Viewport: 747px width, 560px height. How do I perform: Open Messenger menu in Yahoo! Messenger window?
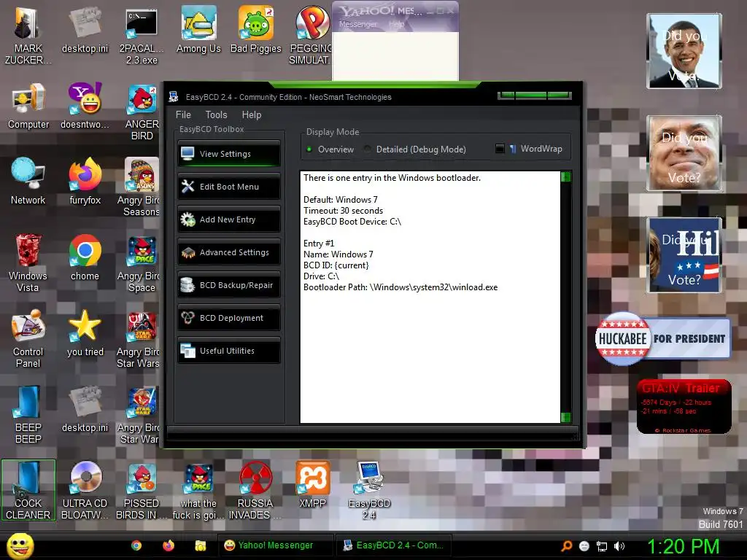point(357,24)
